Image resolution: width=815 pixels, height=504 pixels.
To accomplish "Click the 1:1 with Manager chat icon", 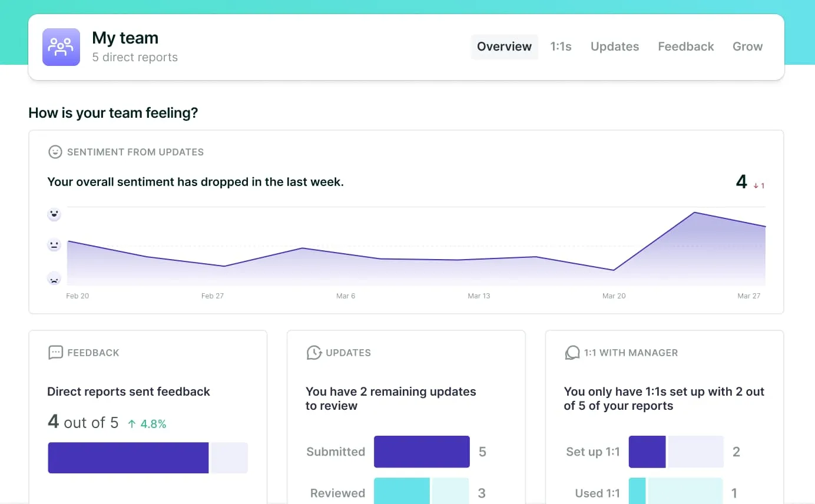I will (x=572, y=353).
